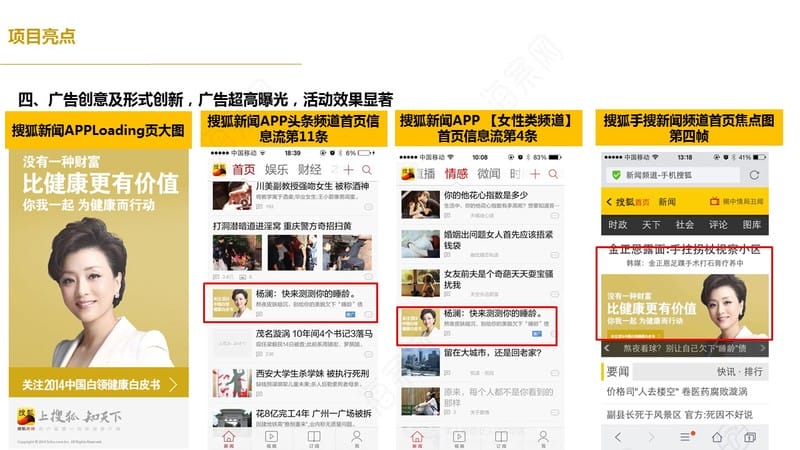Open ad 杨澜:快来测测你的睡龄 in 10:08 phone
The image size is (800, 450).
pos(477,326)
